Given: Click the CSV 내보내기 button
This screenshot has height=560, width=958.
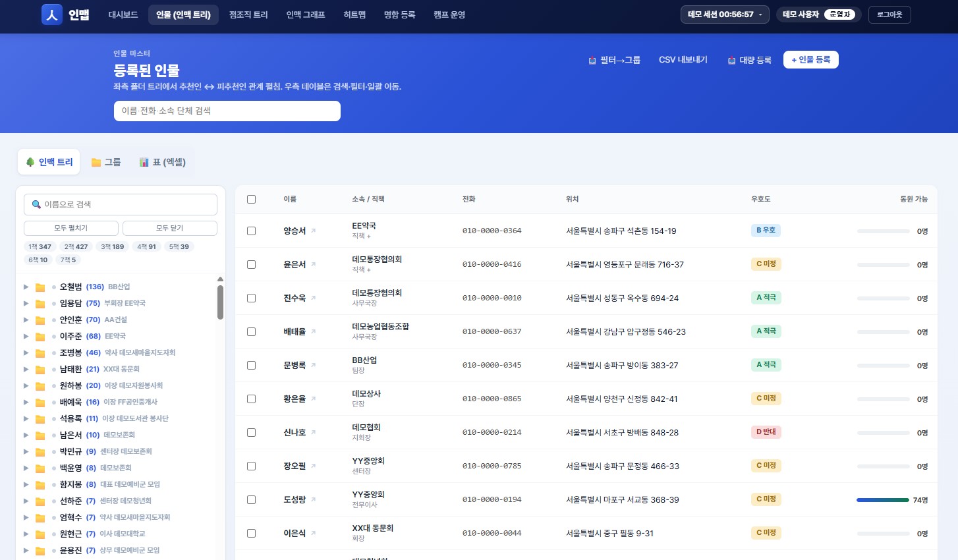Looking at the screenshot, I should pos(683,60).
